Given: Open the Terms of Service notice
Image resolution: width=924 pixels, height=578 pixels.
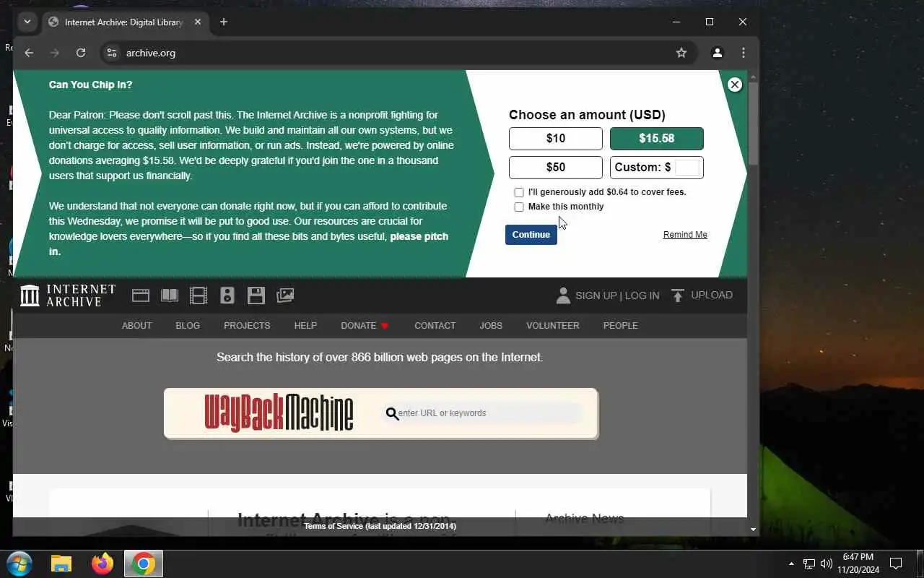Looking at the screenshot, I should pyautogui.click(x=380, y=526).
